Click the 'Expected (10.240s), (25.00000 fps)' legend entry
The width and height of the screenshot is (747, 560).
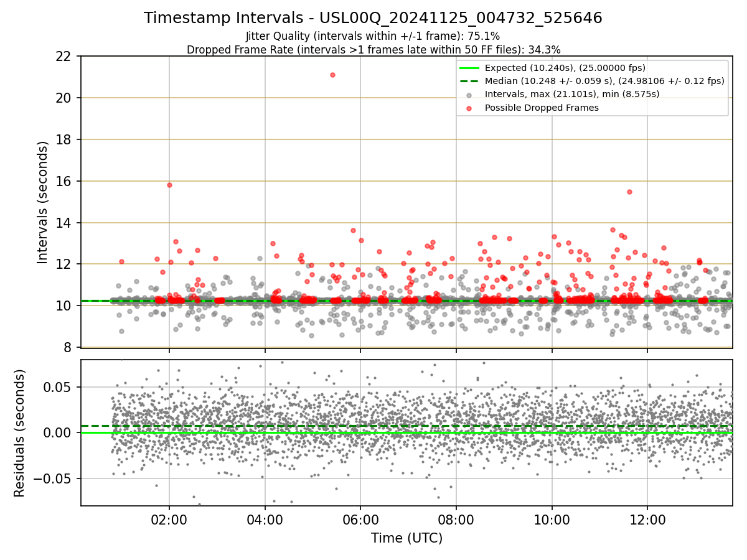pos(565,68)
